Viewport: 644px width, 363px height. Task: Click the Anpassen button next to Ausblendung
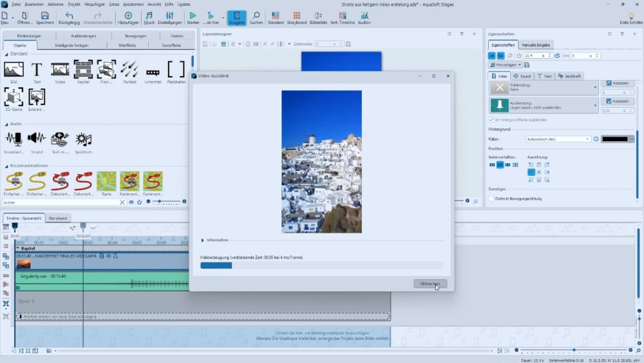point(617,101)
